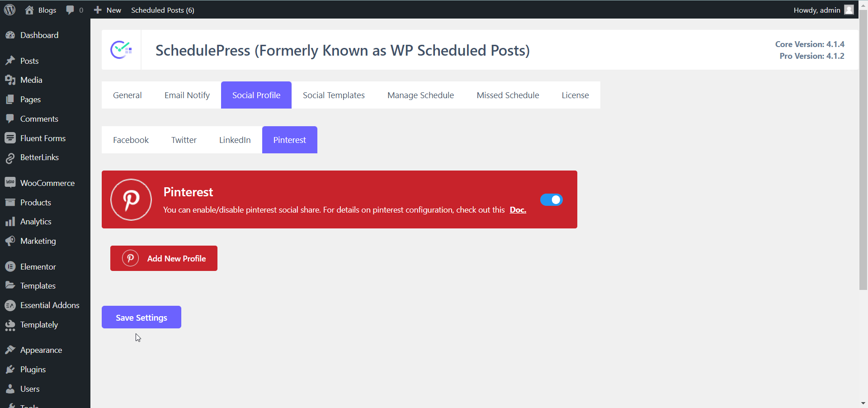Disable the Pinterest social share toggle
This screenshot has width=868, height=408.
pos(551,199)
